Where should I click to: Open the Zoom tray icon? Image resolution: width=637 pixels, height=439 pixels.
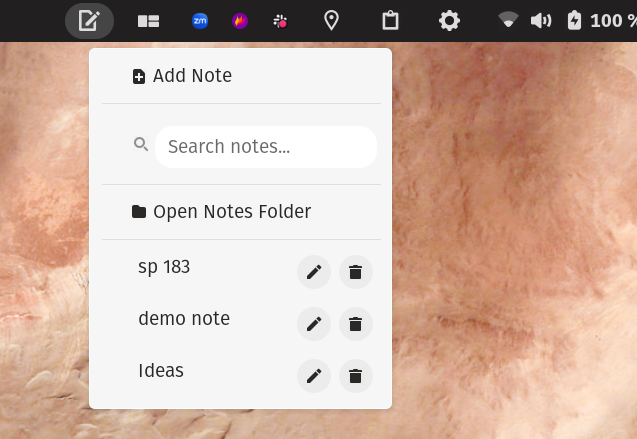(x=200, y=21)
